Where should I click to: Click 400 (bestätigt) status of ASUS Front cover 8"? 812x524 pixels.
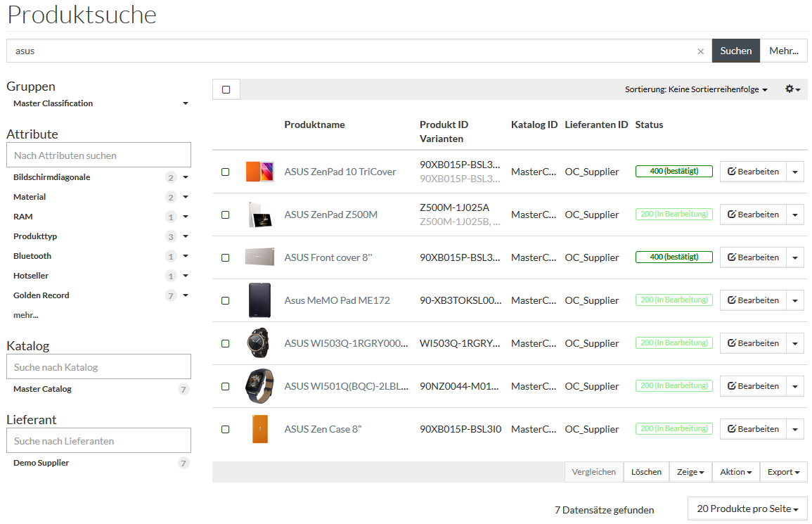pos(674,257)
